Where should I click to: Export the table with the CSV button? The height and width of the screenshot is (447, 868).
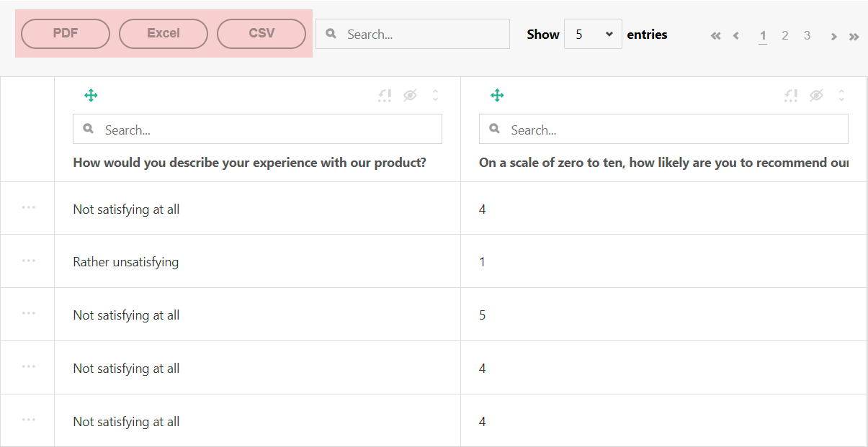click(261, 34)
